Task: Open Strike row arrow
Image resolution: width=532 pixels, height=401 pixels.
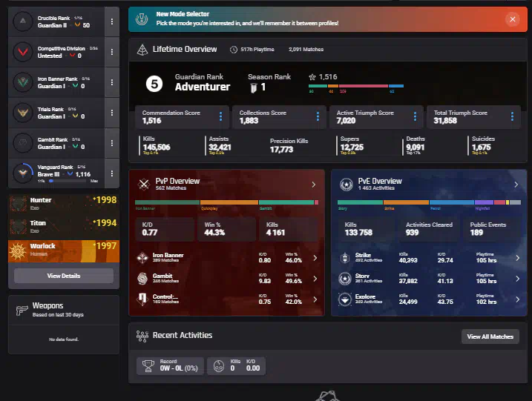Action: (517, 258)
